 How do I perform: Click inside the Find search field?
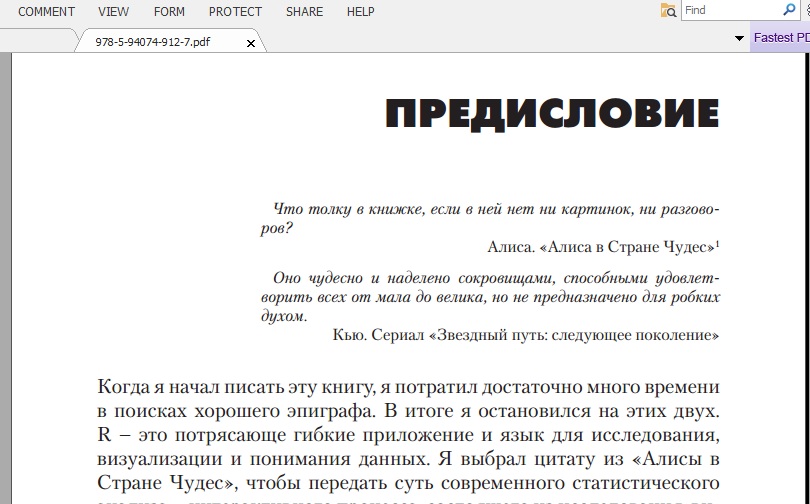point(733,10)
